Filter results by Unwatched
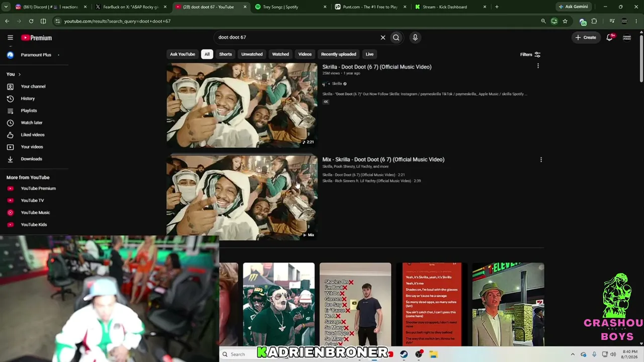 point(252,54)
